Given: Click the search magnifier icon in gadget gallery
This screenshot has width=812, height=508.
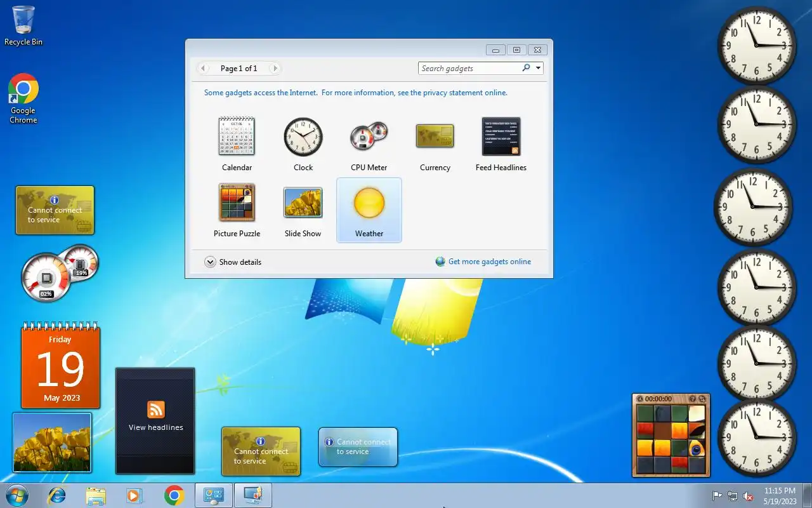Looking at the screenshot, I should (x=526, y=68).
